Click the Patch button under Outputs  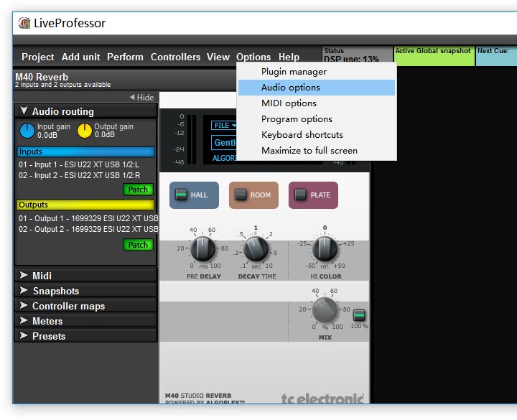(x=138, y=245)
